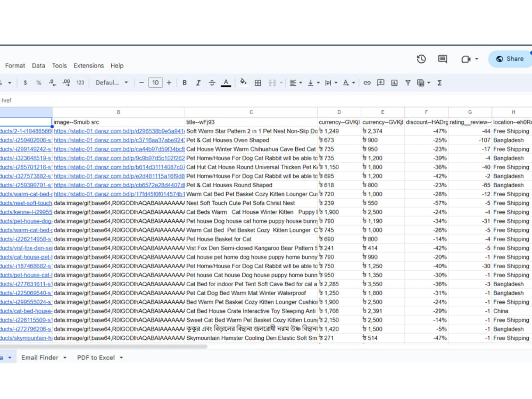The height and width of the screenshot is (399, 532).
Task: Toggle italic formatting
Action: [x=198, y=83]
